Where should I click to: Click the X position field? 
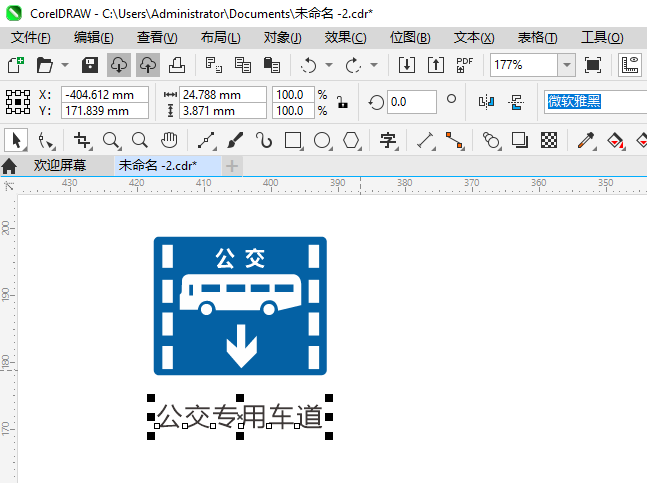click(105, 94)
